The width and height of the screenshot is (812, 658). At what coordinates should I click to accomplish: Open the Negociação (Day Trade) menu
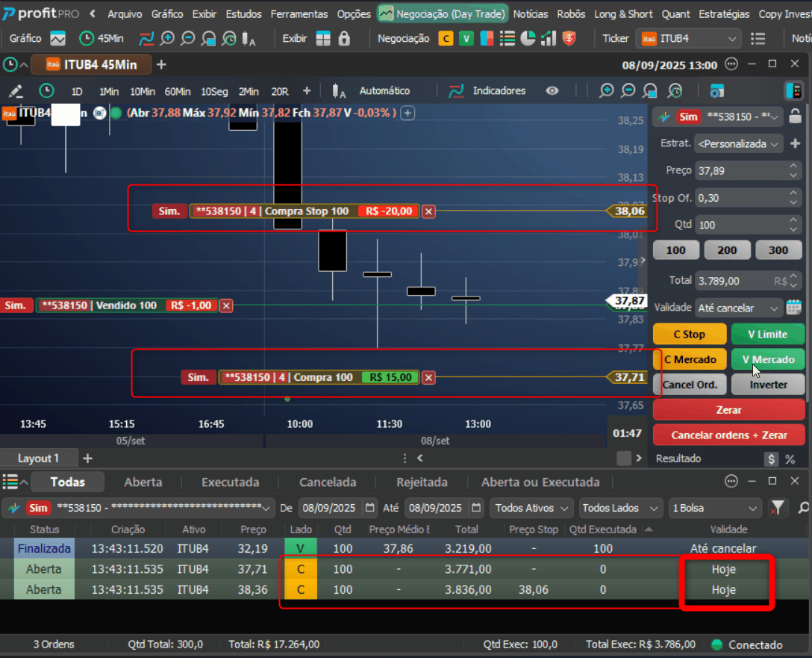[443, 14]
